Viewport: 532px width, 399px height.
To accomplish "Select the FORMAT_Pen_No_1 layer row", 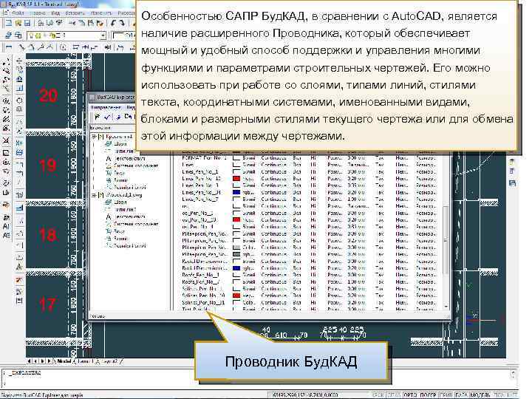I will coord(308,158).
